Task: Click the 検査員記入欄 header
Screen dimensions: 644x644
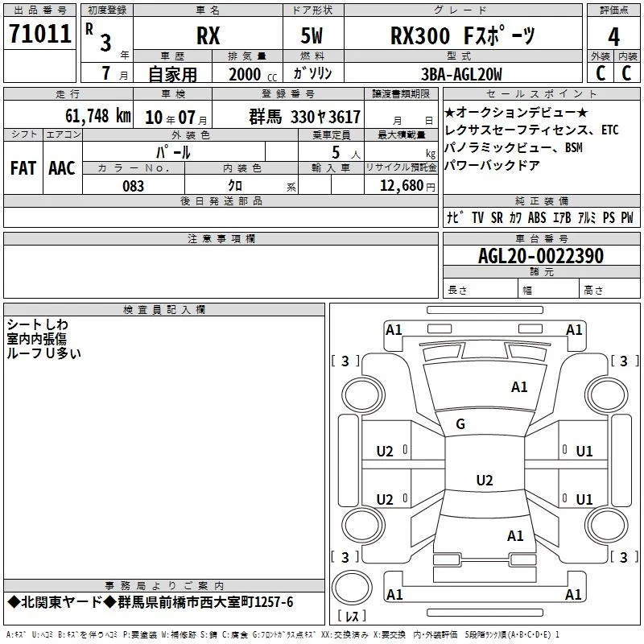Action: coord(164,310)
